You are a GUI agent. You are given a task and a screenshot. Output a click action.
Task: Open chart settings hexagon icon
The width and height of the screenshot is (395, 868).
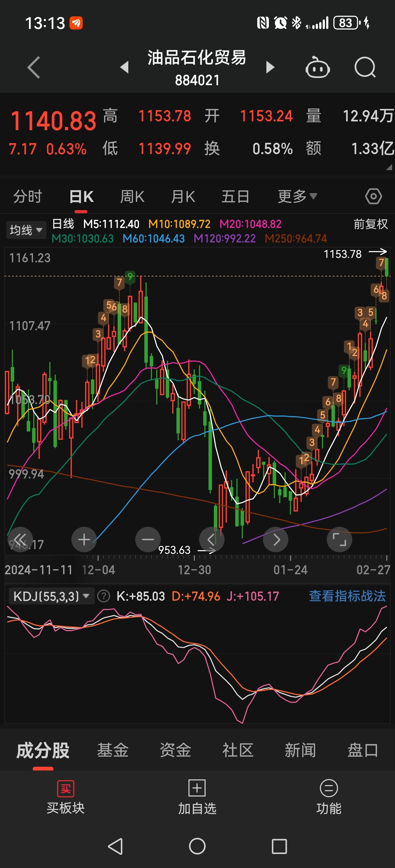373,197
